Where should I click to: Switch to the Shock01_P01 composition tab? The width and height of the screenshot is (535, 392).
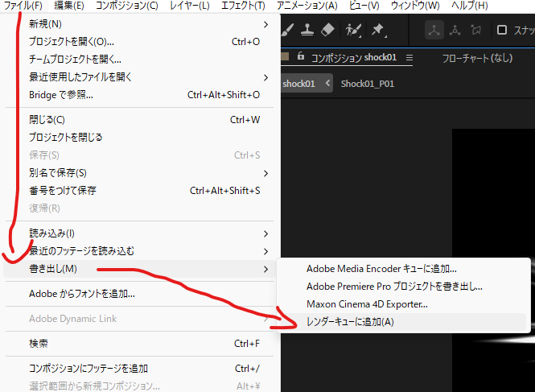tap(367, 84)
